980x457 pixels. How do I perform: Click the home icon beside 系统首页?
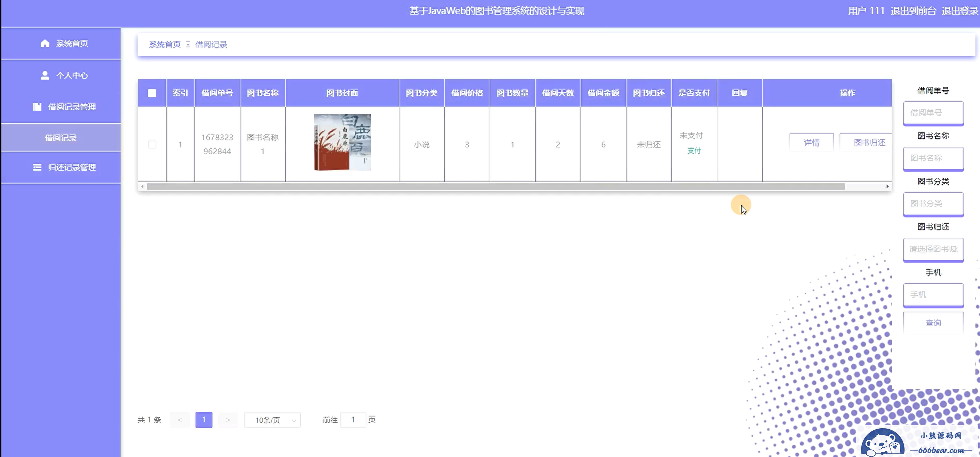[45, 43]
